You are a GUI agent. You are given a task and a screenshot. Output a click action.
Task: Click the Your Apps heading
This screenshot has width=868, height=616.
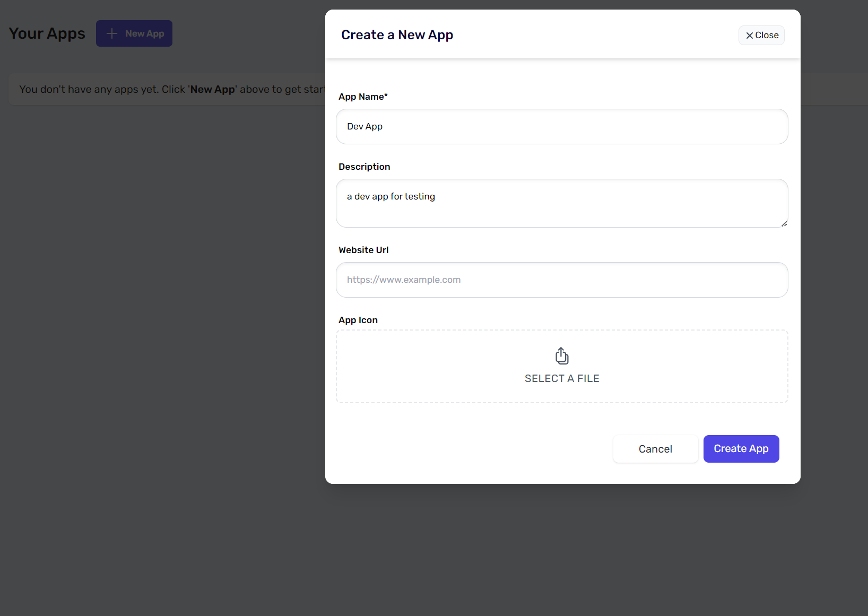coord(47,33)
